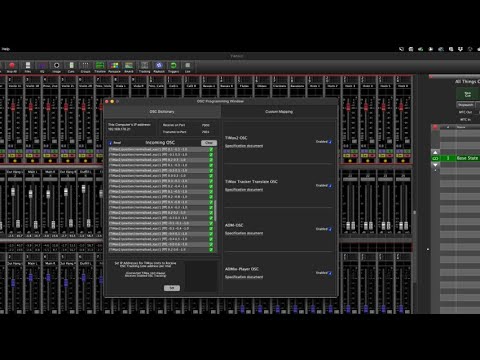480x360 pixels.
Task: Click the Stopwatch button in cue panel
Action: pyautogui.click(x=466, y=105)
